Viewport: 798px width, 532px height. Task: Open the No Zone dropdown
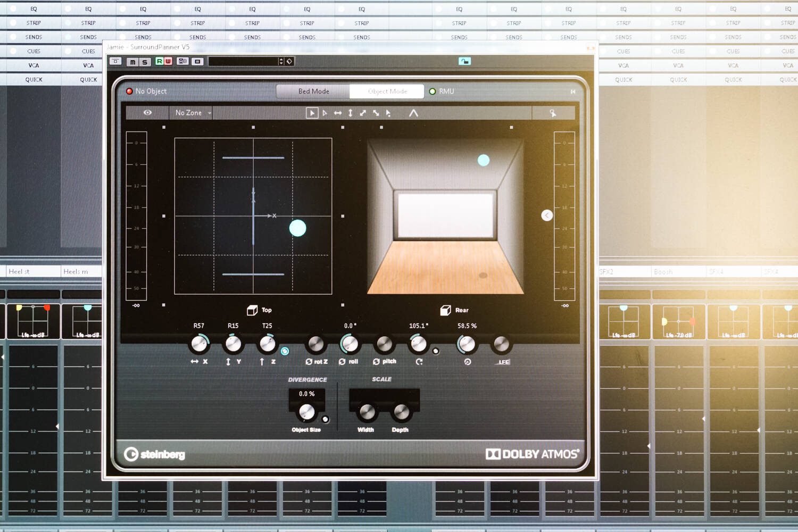point(192,113)
